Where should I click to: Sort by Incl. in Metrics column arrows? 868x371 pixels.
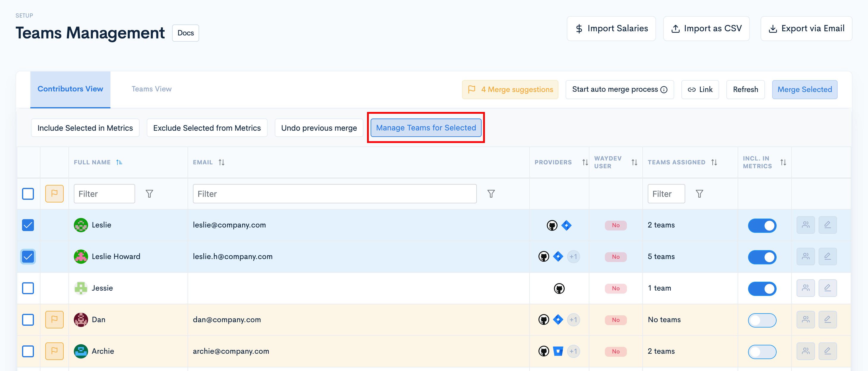point(783,162)
